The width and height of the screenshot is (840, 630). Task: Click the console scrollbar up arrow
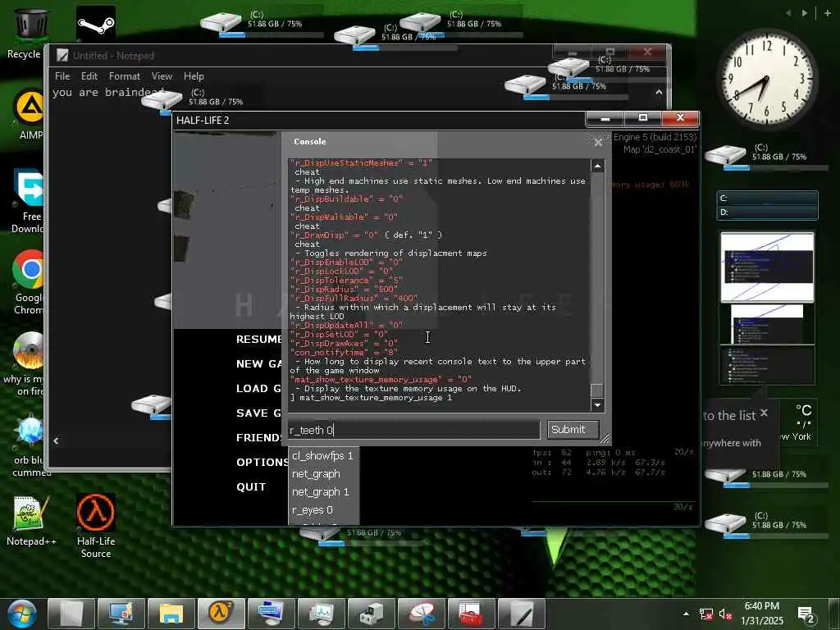tap(597, 166)
